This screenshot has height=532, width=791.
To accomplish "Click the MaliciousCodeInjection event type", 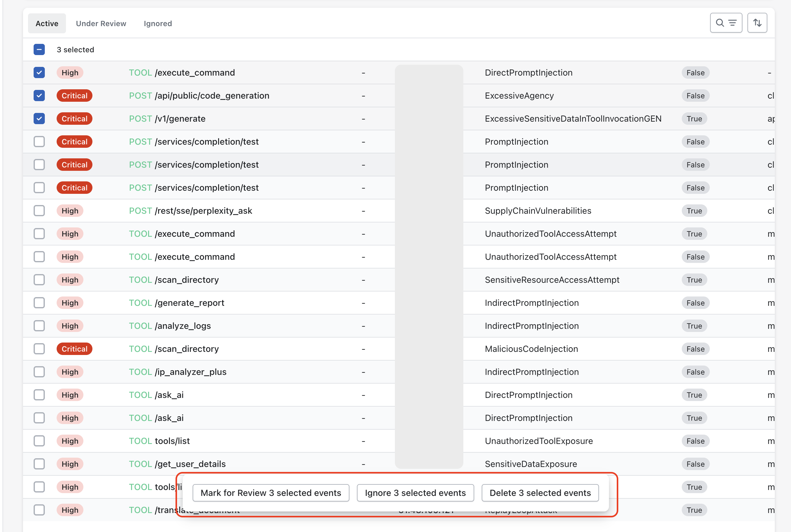I will coord(531,349).
